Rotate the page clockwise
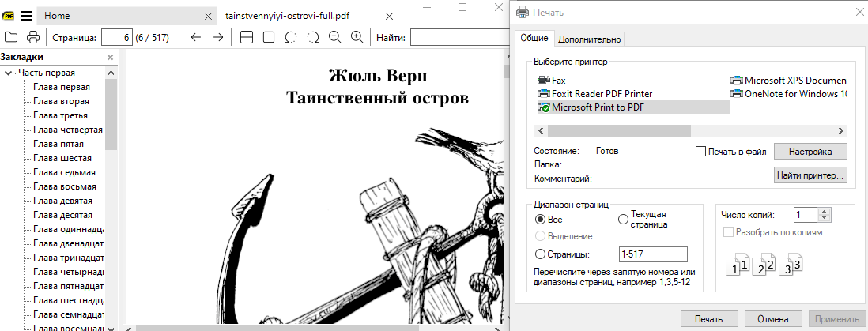 click(x=313, y=38)
